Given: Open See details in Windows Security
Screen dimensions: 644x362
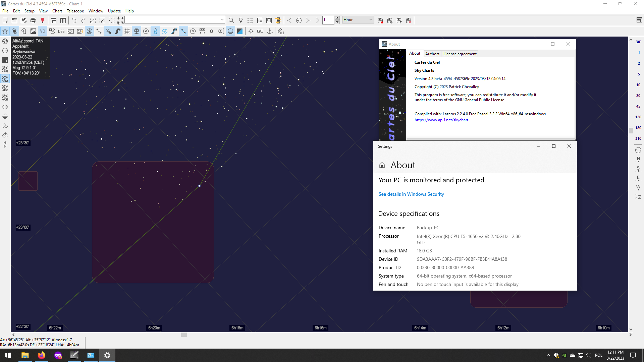Looking at the screenshot, I should click(x=411, y=194).
